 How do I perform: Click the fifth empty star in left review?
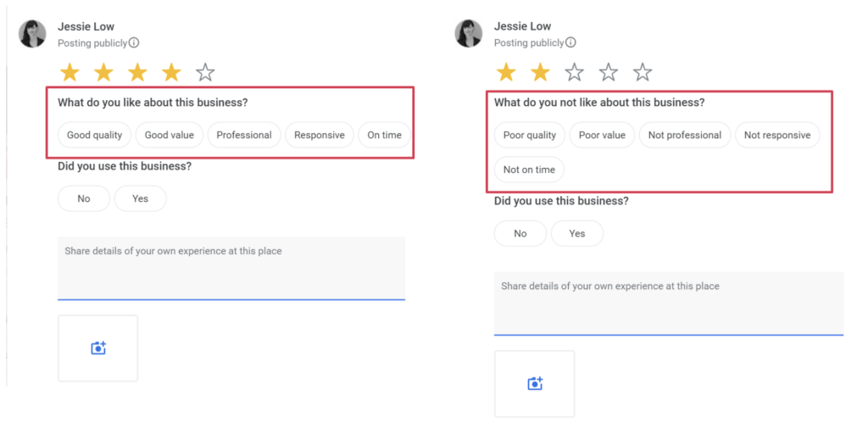click(x=205, y=73)
